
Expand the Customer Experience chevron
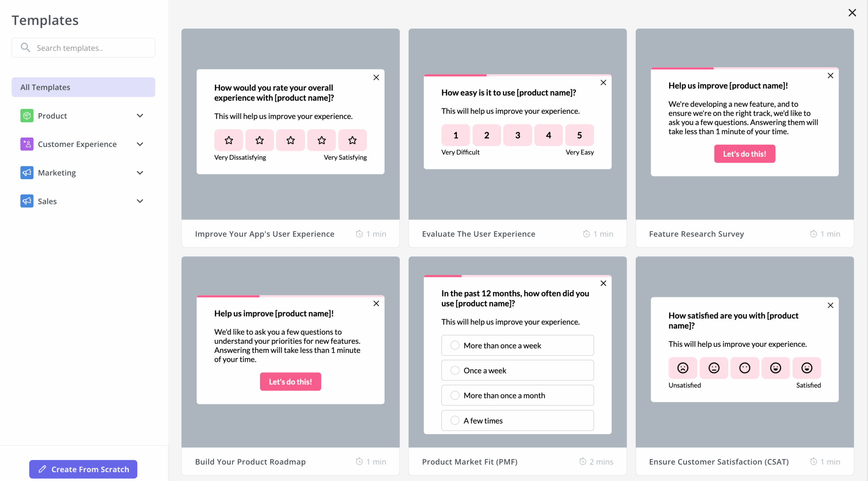click(x=140, y=144)
